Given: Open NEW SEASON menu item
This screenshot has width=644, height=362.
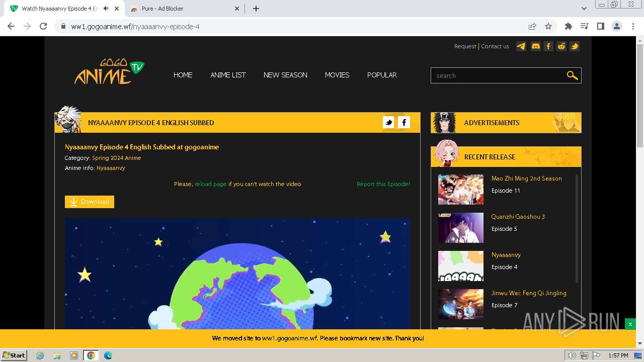Looking at the screenshot, I should coord(285,75).
